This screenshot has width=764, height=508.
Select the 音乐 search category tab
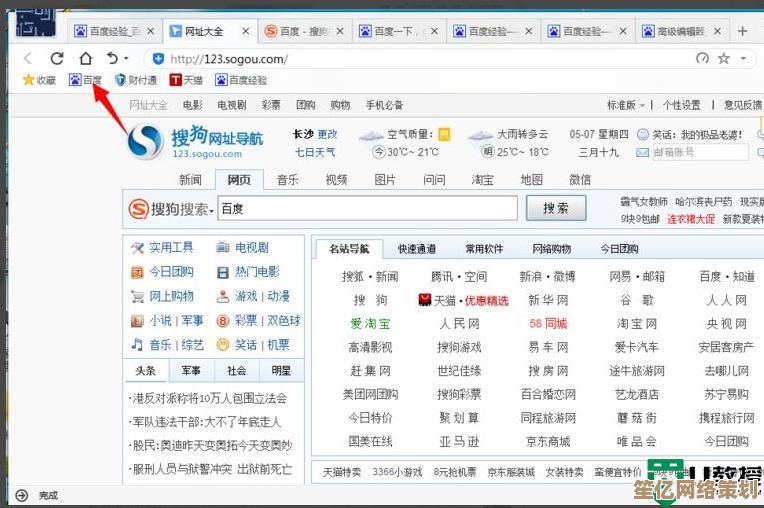tap(287, 180)
